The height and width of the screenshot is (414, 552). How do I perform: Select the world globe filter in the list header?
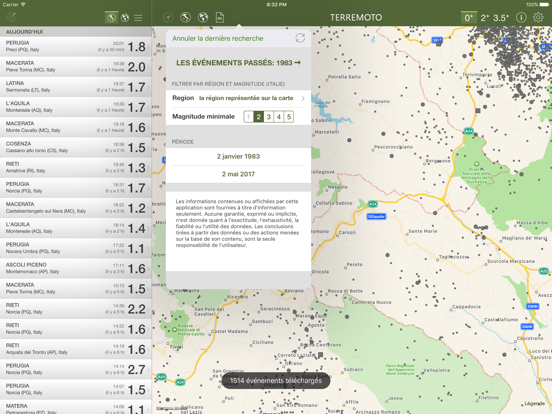125,18
